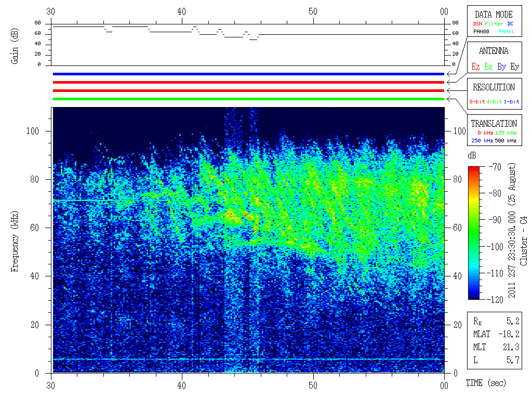The height and width of the screenshot is (399, 532).
Task: Click the blue 250 kHz translation label
Action: click(482, 140)
